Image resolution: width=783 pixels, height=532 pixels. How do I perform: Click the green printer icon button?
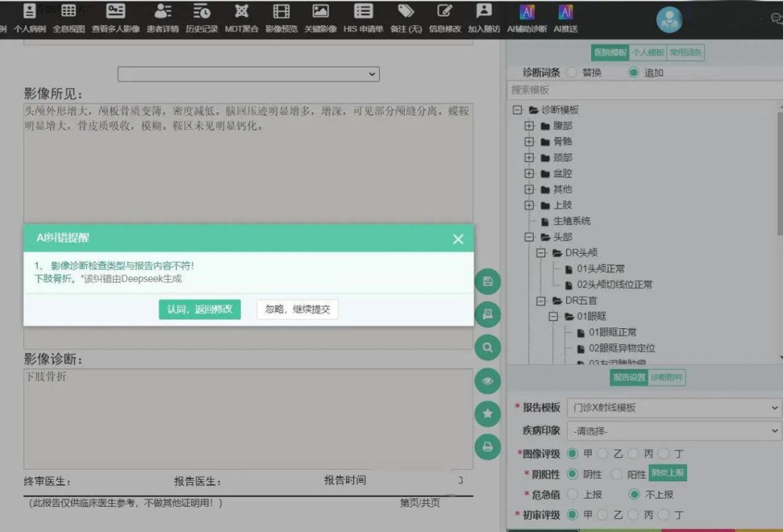pyautogui.click(x=487, y=446)
